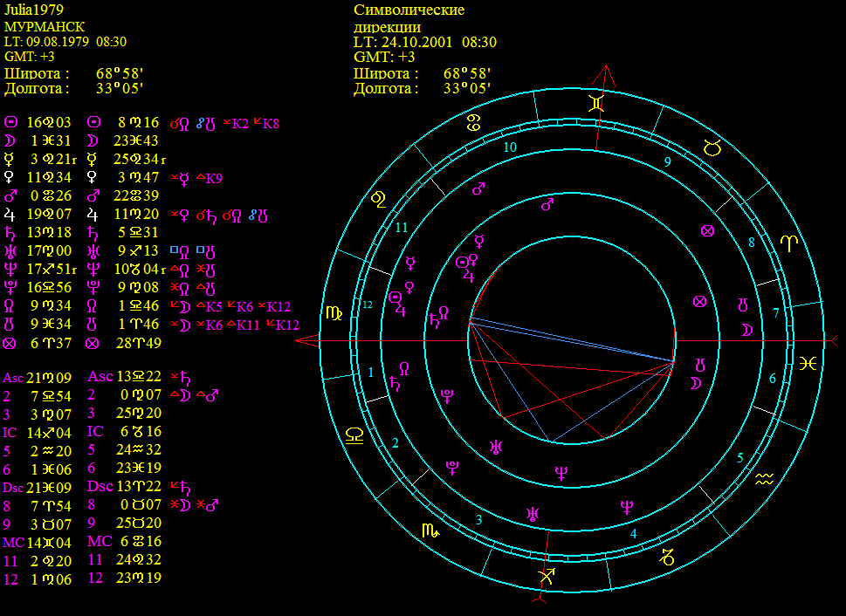This screenshot has height=616, width=846.
Task: Click the Символические дирекции heading
Action: point(409,18)
